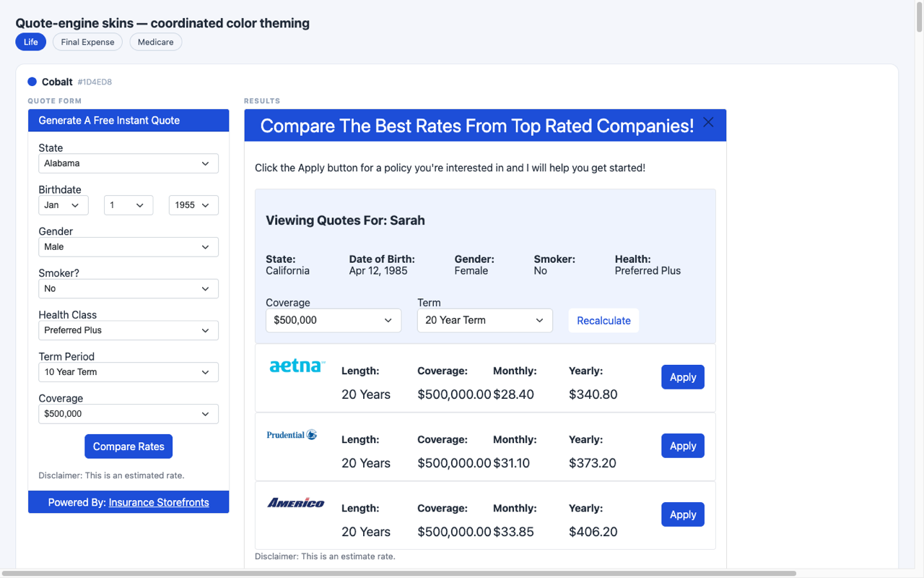This screenshot has width=924, height=578.
Task: Click the Health value Preferred Plus in results
Action: [x=648, y=271]
